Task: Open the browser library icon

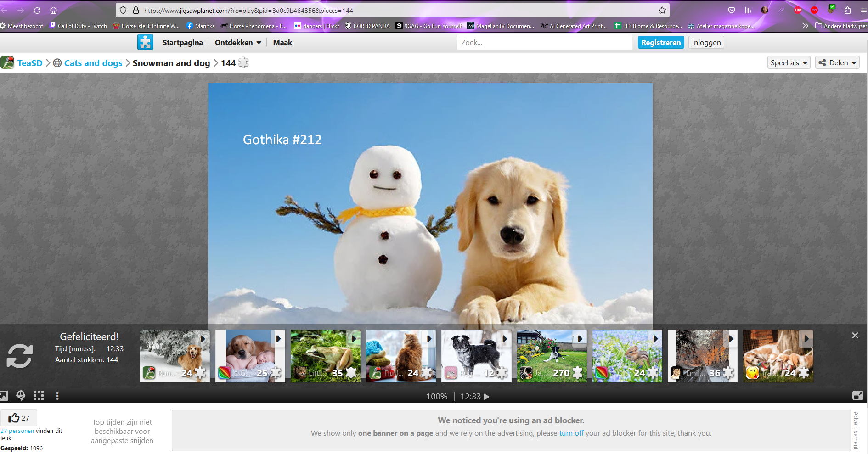Action: (748, 10)
